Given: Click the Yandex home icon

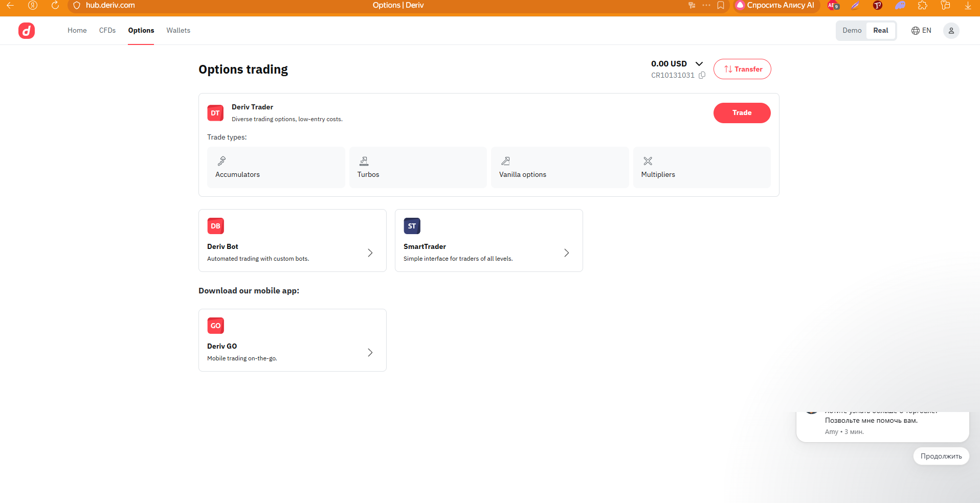Looking at the screenshot, I should [x=33, y=5].
